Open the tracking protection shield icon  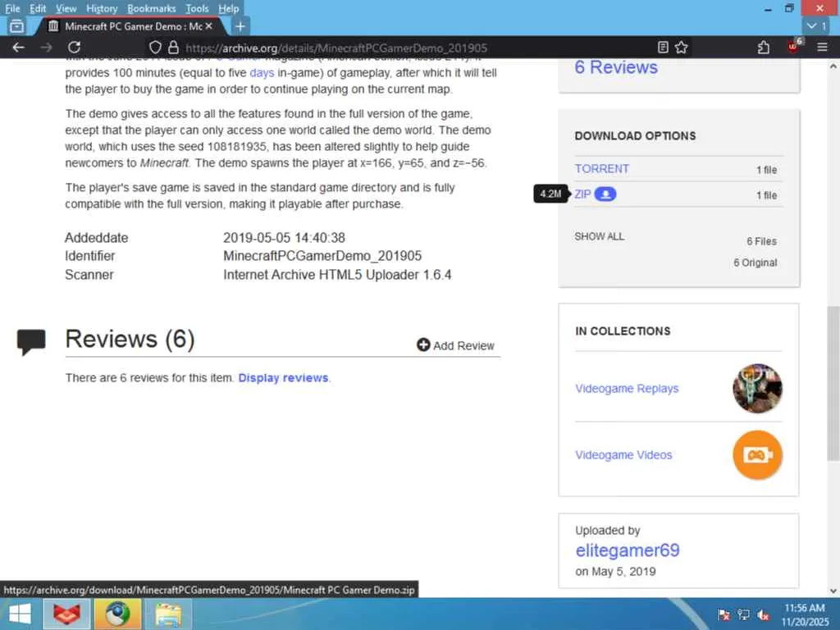point(155,48)
